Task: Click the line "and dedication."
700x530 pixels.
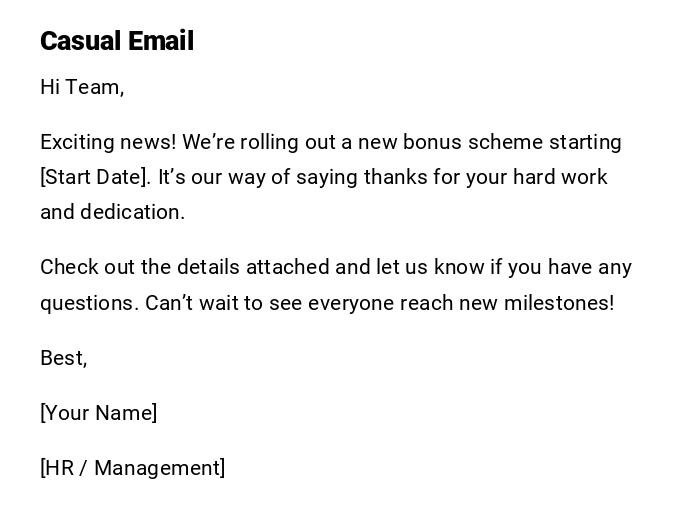Action: pyautogui.click(x=112, y=212)
